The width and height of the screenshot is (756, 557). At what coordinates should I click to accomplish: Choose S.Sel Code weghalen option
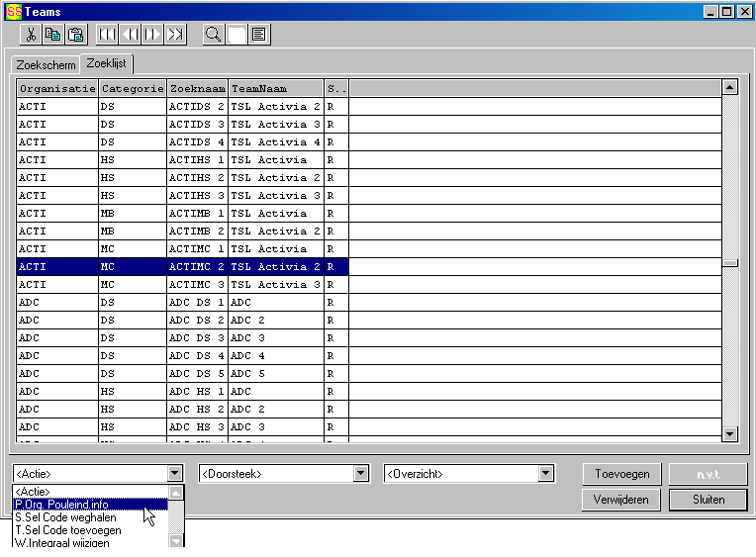[x=90, y=517]
